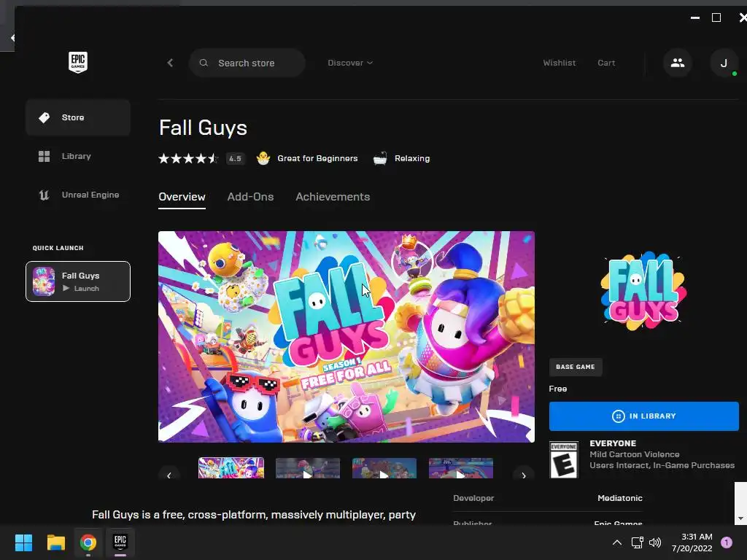The height and width of the screenshot is (560, 747).
Task: Click the Store tag icon in sidebar
Action: (x=44, y=117)
